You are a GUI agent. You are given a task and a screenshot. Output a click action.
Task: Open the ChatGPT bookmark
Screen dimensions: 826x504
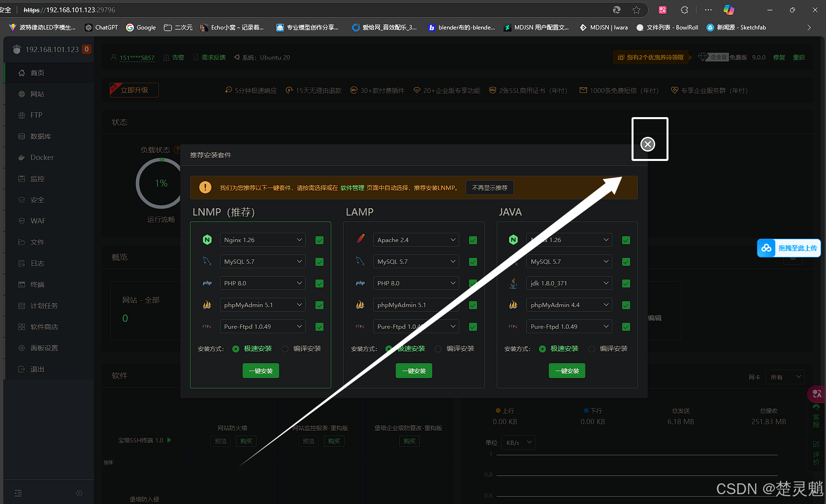101,28
